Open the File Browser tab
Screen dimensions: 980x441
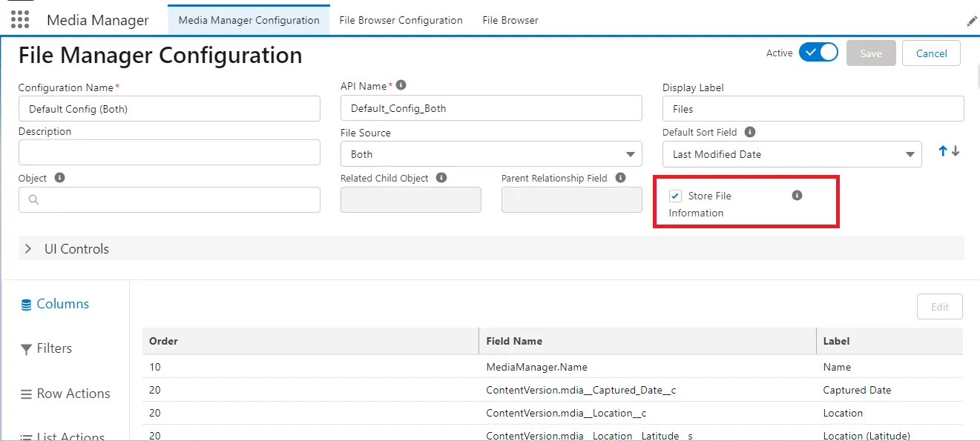pyautogui.click(x=510, y=20)
